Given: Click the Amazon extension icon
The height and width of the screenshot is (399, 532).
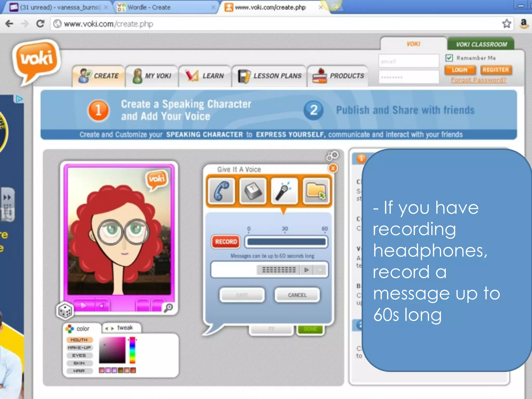Looking at the screenshot, I should point(524,24).
